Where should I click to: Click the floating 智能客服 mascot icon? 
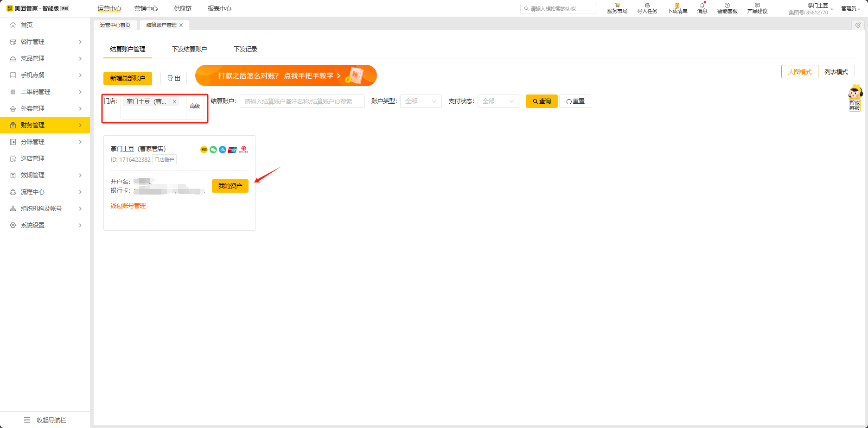click(x=855, y=97)
